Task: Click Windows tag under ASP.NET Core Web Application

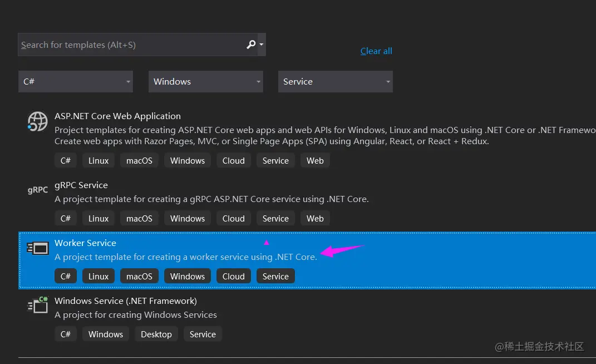Action: [x=188, y=160]
